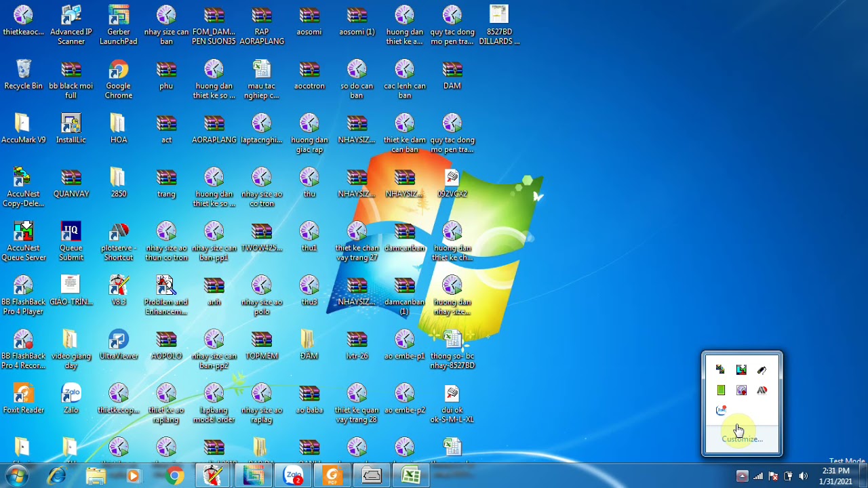
Task: Select the plotserve - Shortcut icon
Action: 119,242
